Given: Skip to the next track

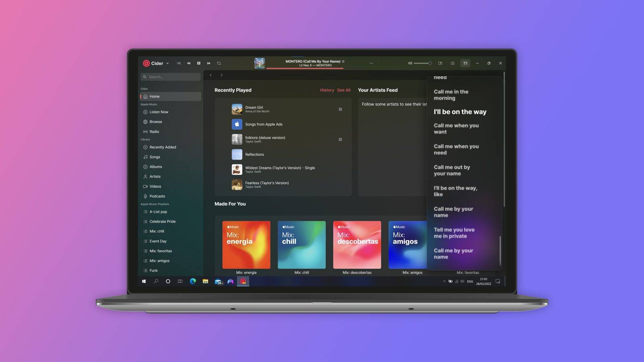Looking at the screenshot, I should point(208,63).
